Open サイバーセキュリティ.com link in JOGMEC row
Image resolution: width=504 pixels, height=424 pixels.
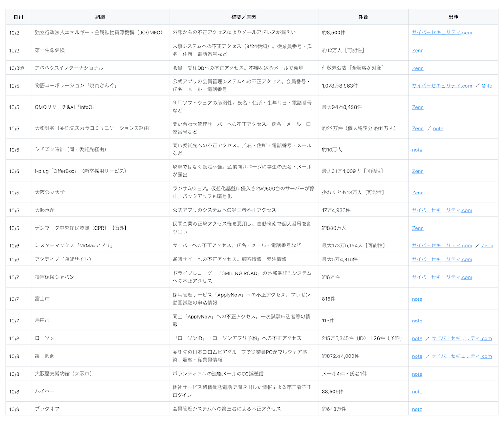click(x=442, y=33)
